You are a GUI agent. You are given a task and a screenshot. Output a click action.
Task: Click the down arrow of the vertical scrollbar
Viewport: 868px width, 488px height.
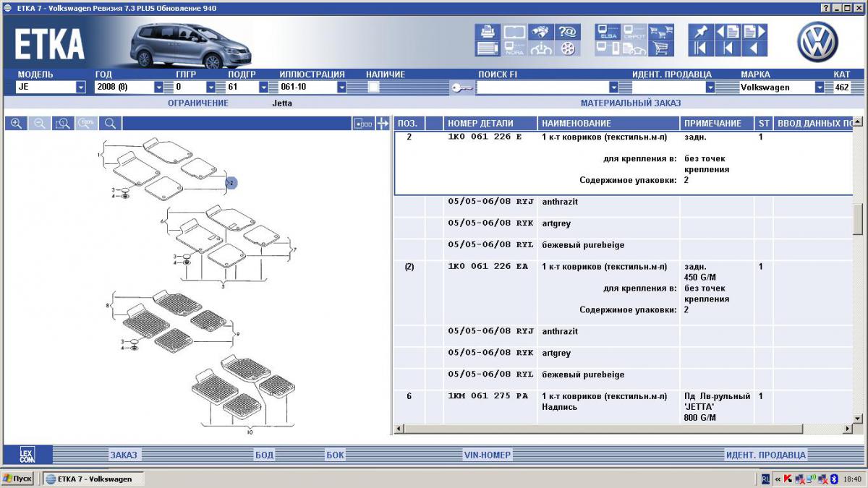click(x=858, y=418)
